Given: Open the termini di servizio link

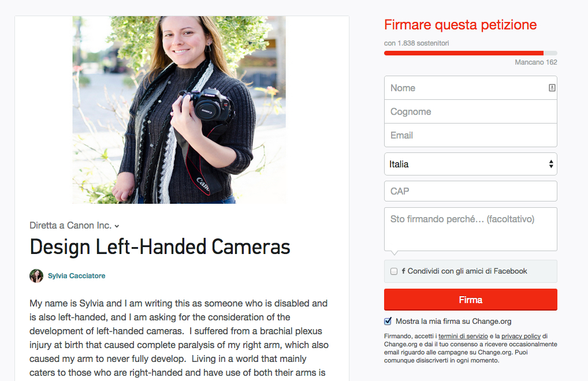Looking at the screenshot, I should [463, 336].
